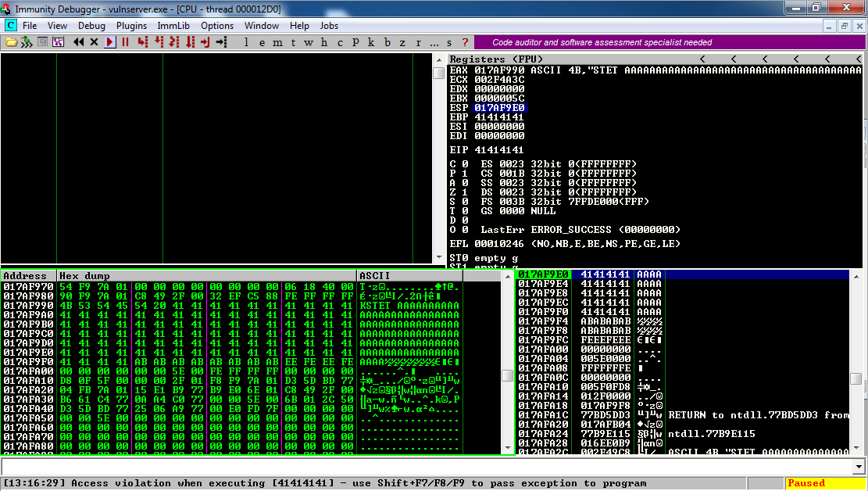Screen dimensions: 868x491
Task: Open Breakpoints window with 'b' button
Action: (387, 42)
